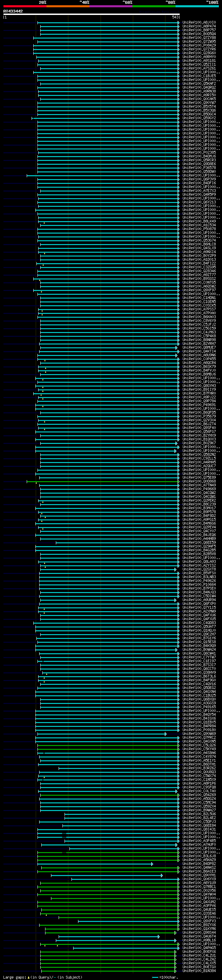Screen dimensions: 222x980
Task: Open hit UniRef100_A8P474
Action: click(x=199, y=26)
